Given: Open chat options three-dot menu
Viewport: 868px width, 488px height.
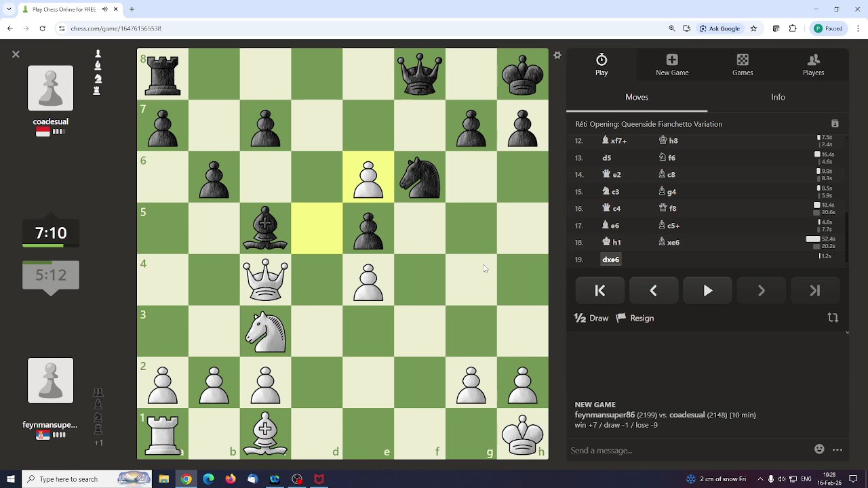Looking at the screenshot, I should pos(837,450).
